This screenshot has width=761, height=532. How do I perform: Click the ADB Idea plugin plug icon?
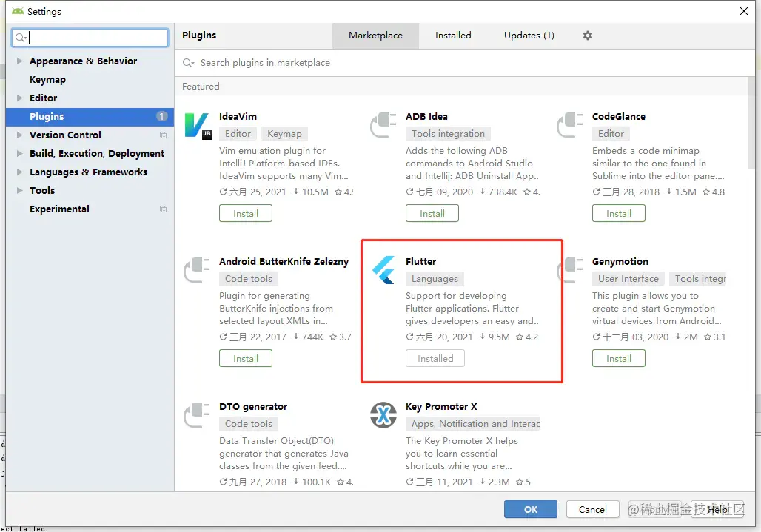click(383, 124)
